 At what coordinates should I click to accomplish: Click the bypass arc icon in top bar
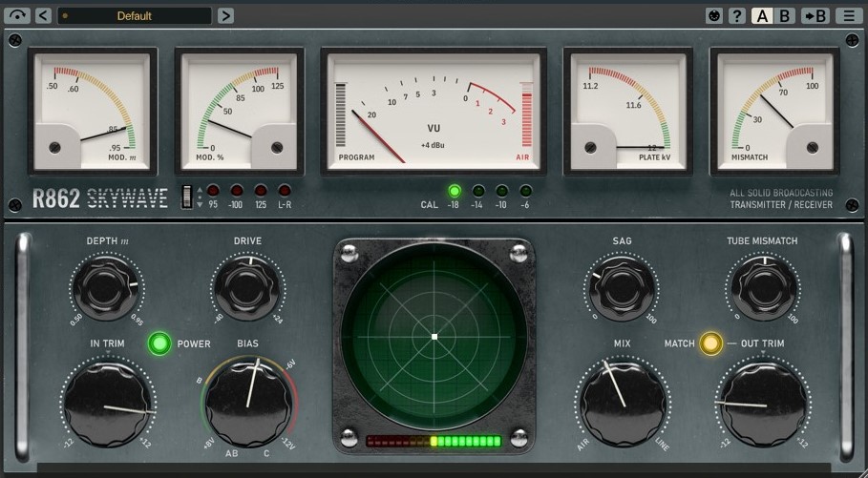pos(16,15)
